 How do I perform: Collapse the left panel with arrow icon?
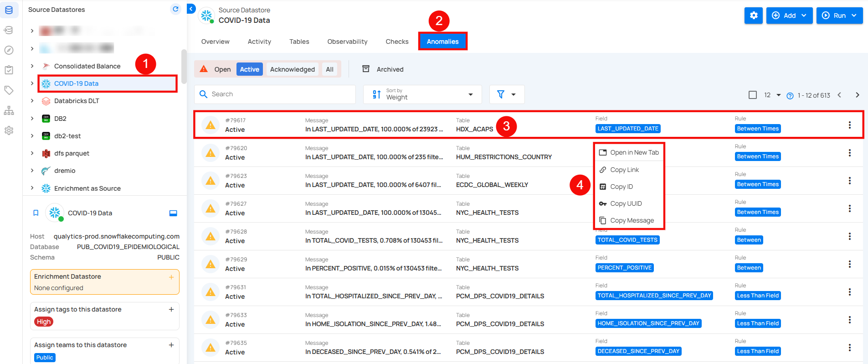191,9
